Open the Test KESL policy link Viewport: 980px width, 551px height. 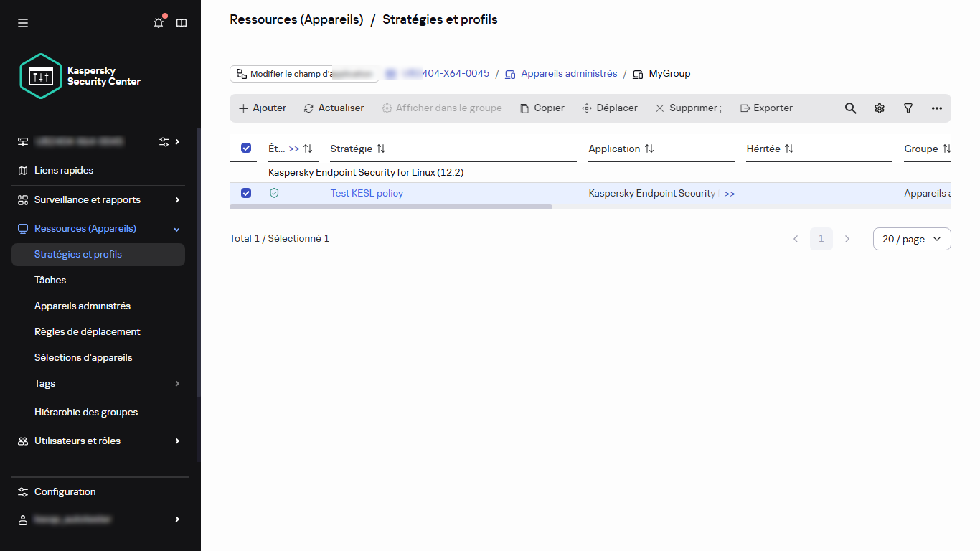[367, 193]
